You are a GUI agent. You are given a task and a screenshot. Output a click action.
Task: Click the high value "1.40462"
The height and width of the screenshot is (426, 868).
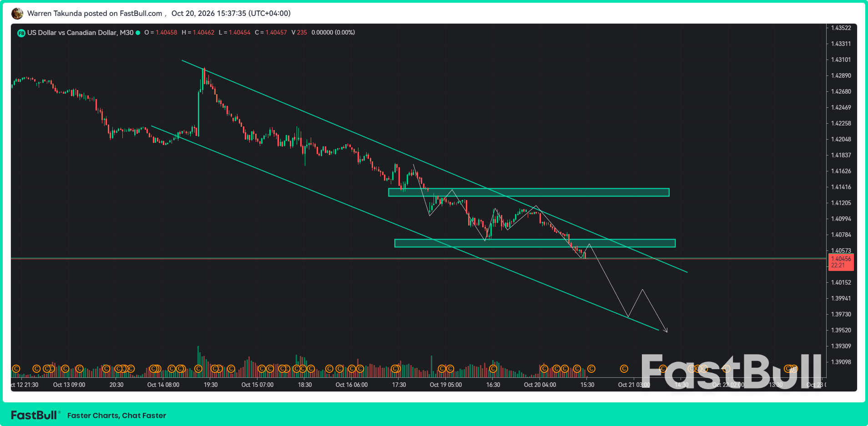(x=203, y=33)
